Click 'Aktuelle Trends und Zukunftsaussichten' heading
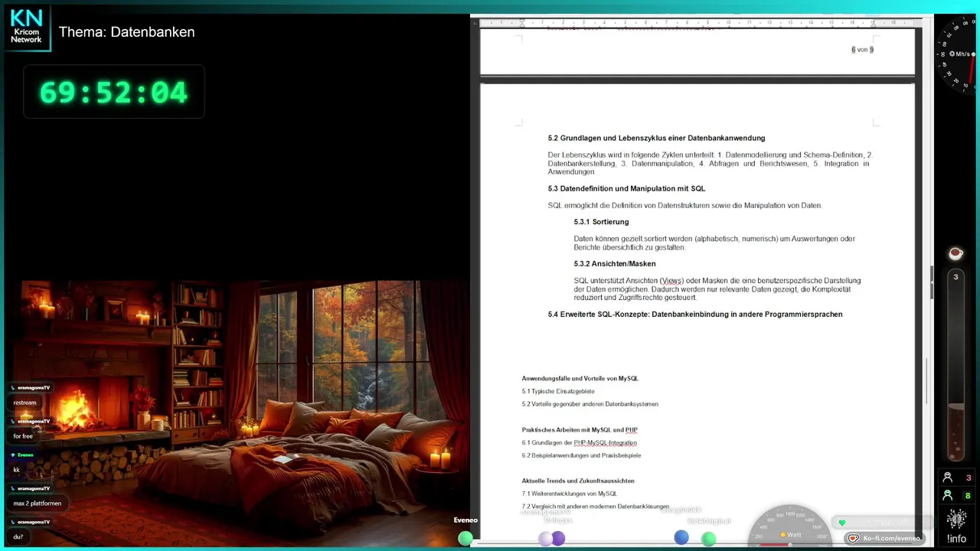Screen dimensions: 980x551 tap(578, 481)
